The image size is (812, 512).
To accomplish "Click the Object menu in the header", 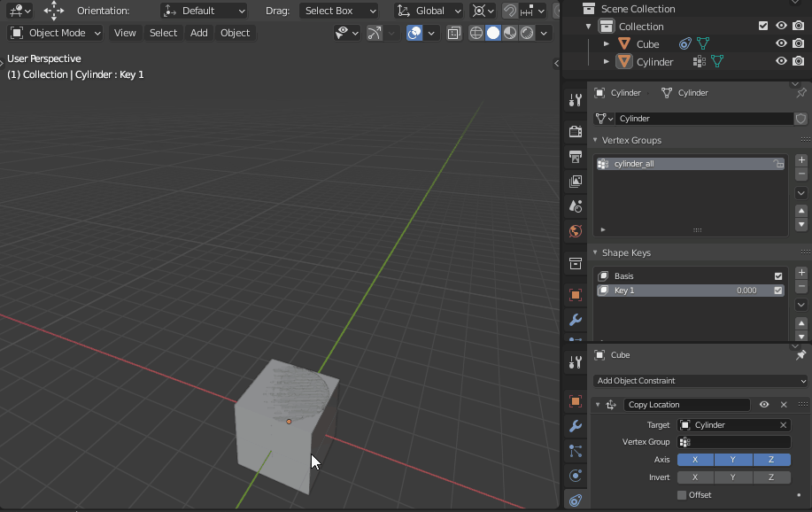I will point(234,33).
